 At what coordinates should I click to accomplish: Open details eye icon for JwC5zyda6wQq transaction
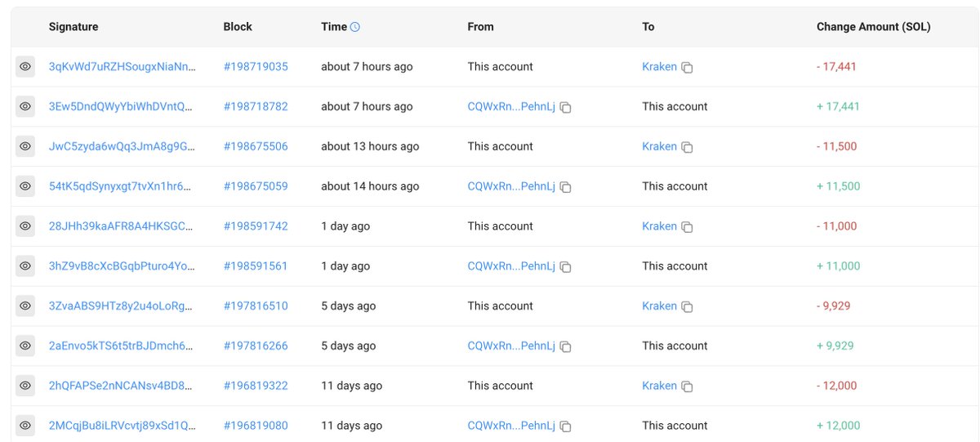tap(25, 147)
